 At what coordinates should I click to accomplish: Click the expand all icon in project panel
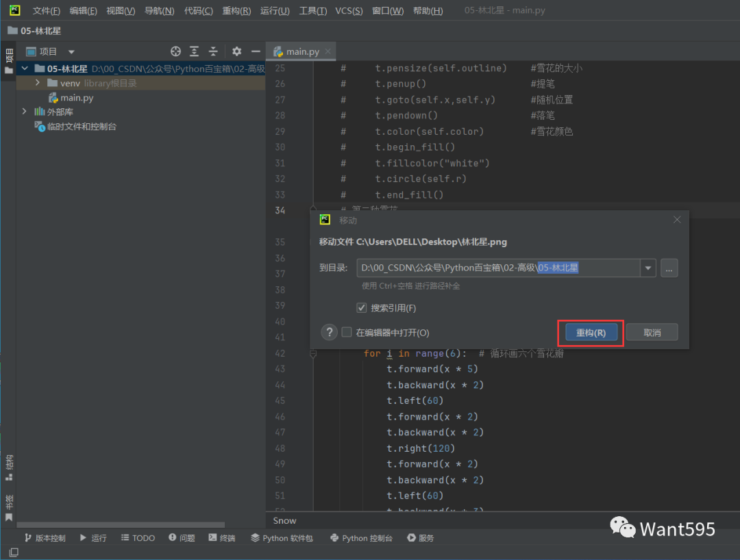[195, 51]
